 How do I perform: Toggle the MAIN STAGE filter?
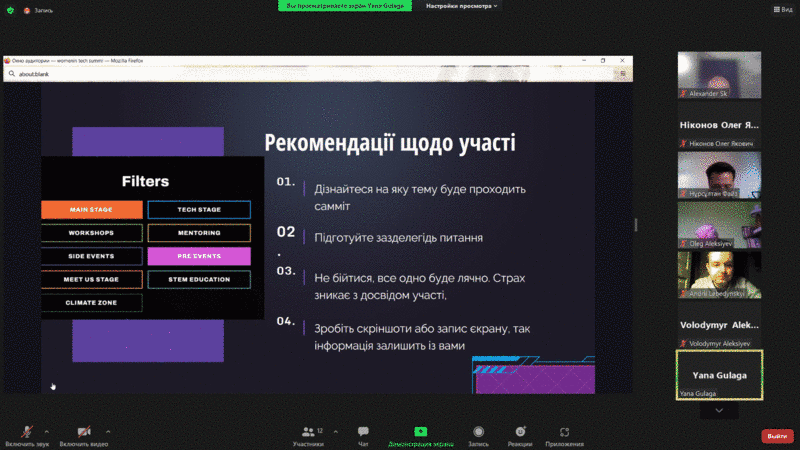[x=92, y=210]
